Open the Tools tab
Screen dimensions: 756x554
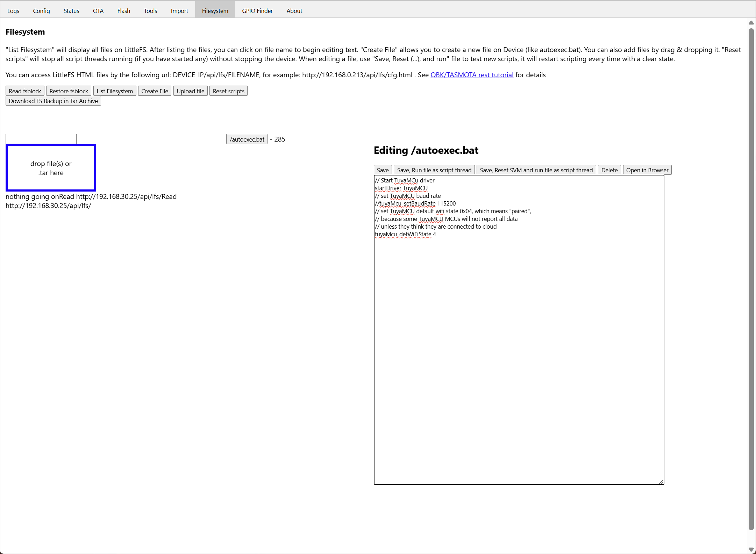click(150, 11)
